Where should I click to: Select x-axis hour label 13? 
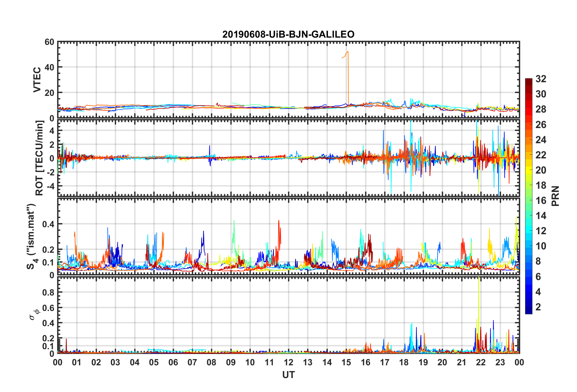pyautogui.click(x=308, y=362)
